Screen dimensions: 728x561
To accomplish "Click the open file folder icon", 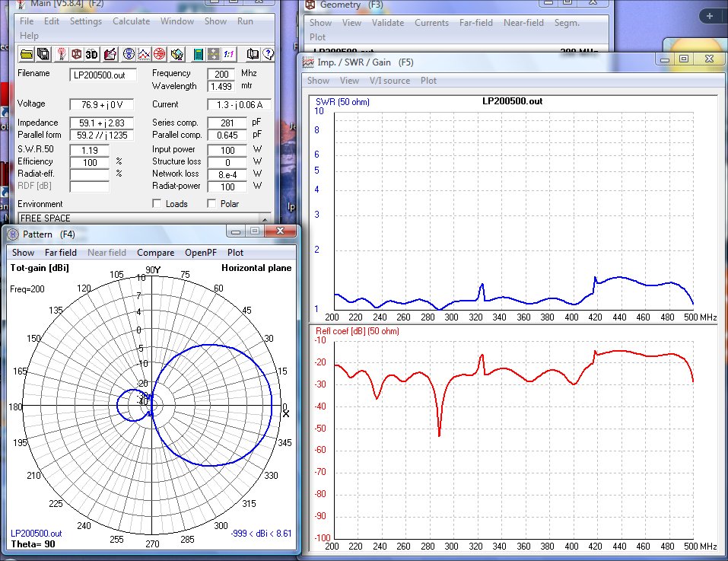I will pyautogui.click(x=27, y=54).
